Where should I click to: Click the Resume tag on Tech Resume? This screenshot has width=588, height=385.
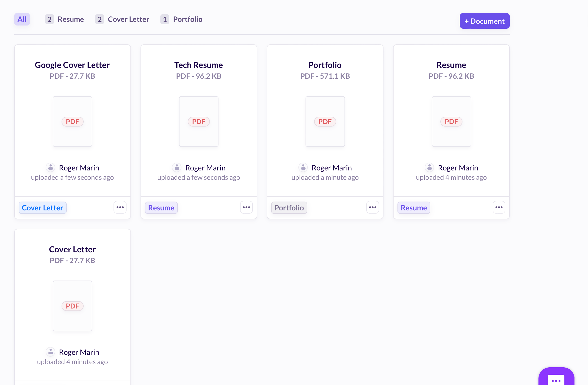tap(161, 208)
